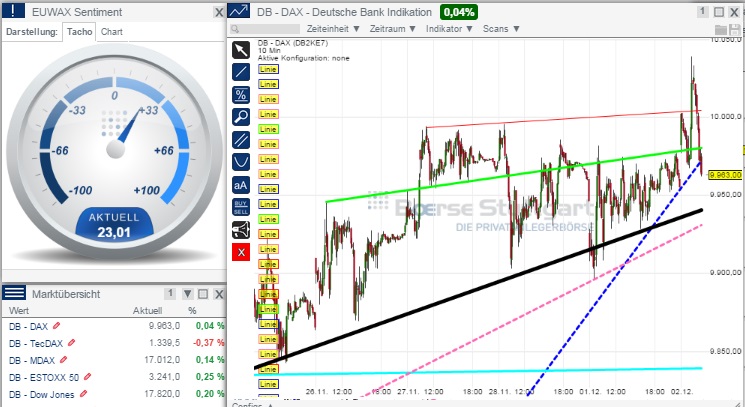745x407 pixels.
Task: Open the Zeiteinheit dropdown
Action: (x=333, y=29)
